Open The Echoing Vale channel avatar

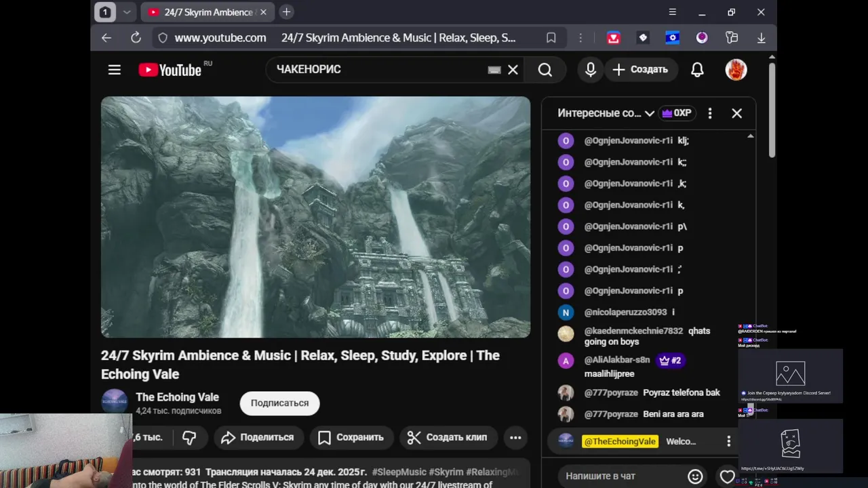[115, 402]
